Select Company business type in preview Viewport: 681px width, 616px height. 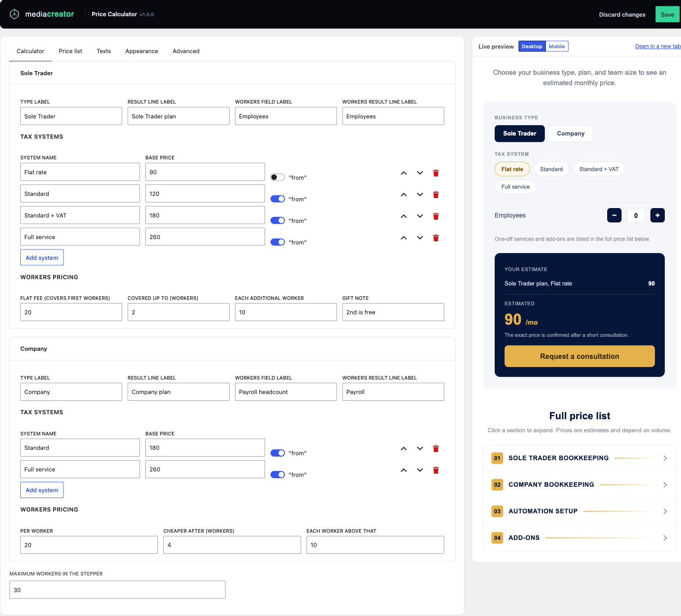(x=571, y=134)
